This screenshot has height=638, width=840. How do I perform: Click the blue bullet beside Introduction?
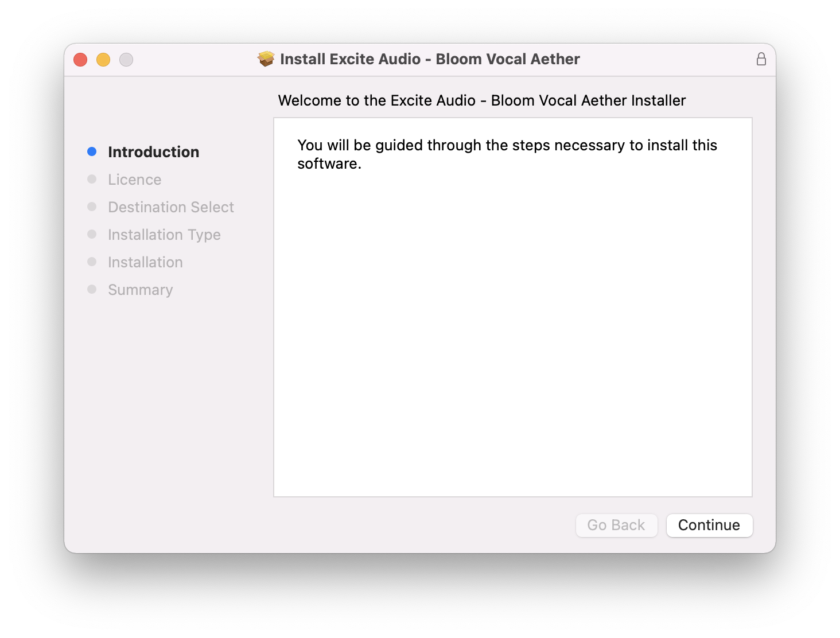point(92,151)
